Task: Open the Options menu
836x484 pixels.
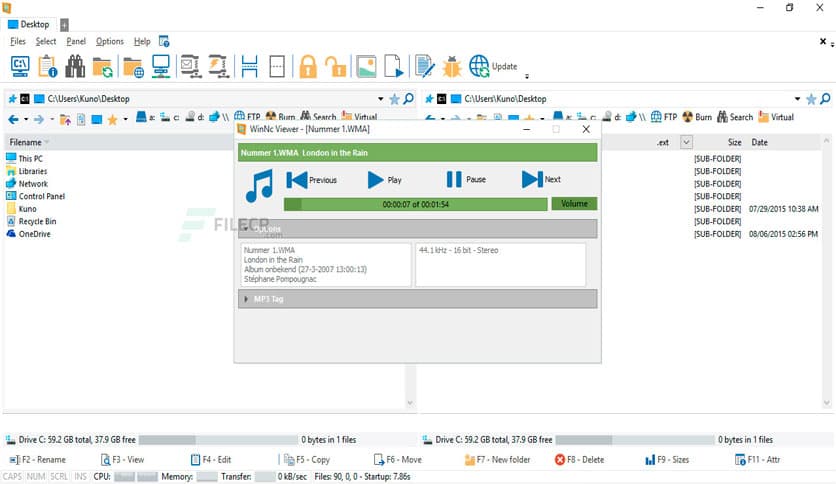Action: pos(110,41)
